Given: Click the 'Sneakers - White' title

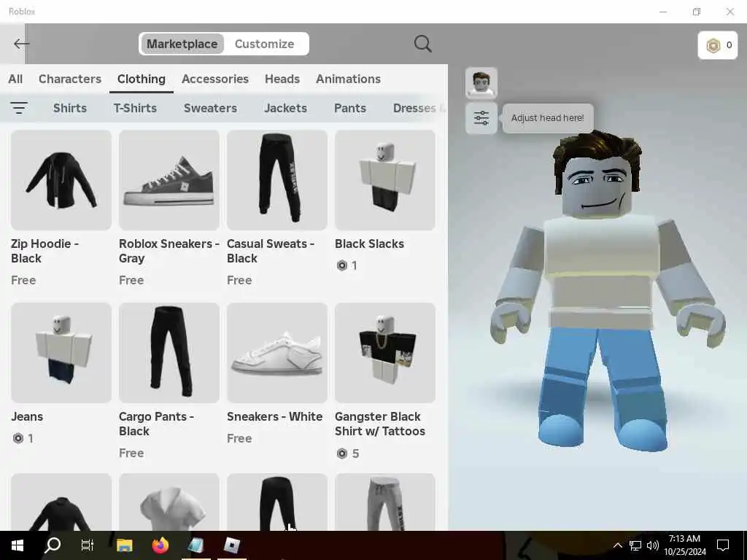Looking at the screenshot, I should (x=275, y=416).
